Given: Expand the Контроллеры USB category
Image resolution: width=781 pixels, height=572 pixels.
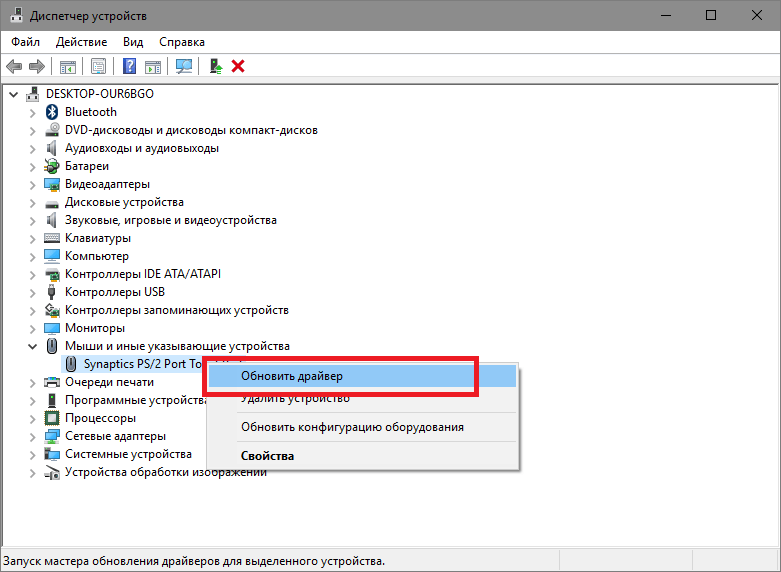Looking at the screenshot, I should 33,292.
